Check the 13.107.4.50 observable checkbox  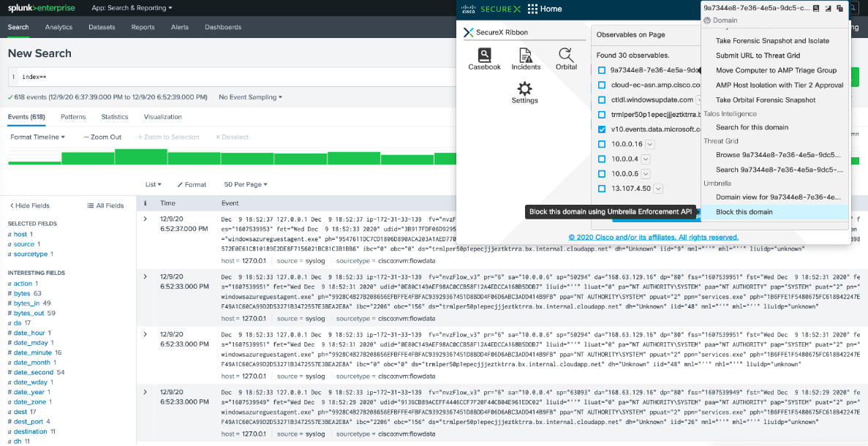pyautogui.click(x=602, y=189)
